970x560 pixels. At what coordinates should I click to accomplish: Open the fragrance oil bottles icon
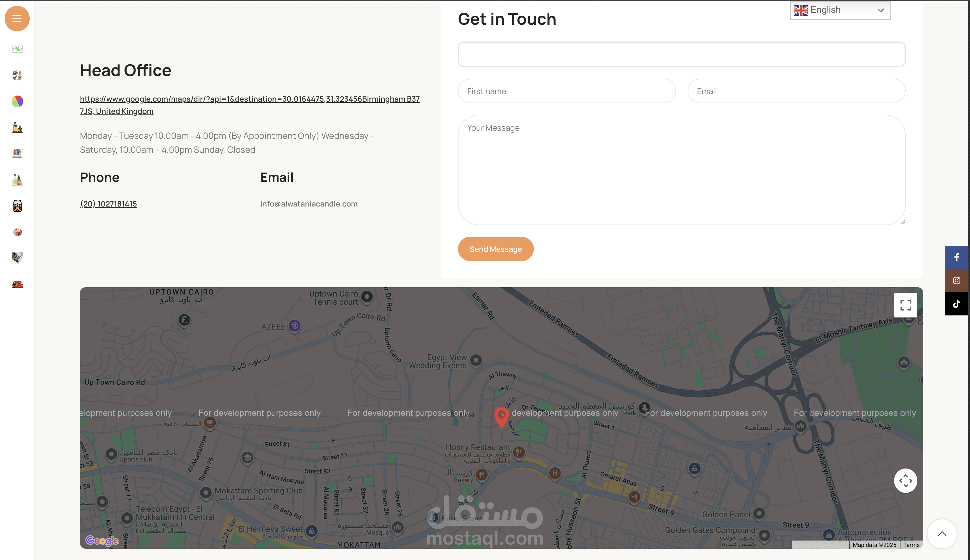pos(17,180)
